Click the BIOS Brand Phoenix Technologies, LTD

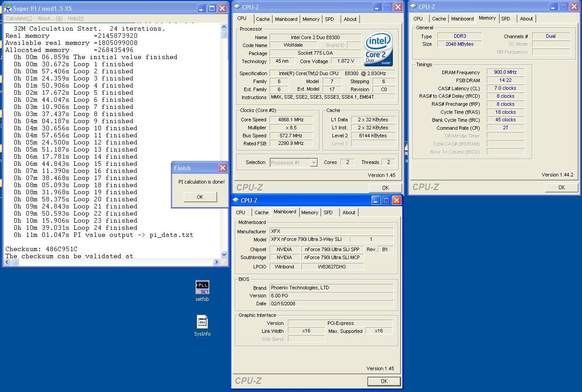tap(331, 288)
